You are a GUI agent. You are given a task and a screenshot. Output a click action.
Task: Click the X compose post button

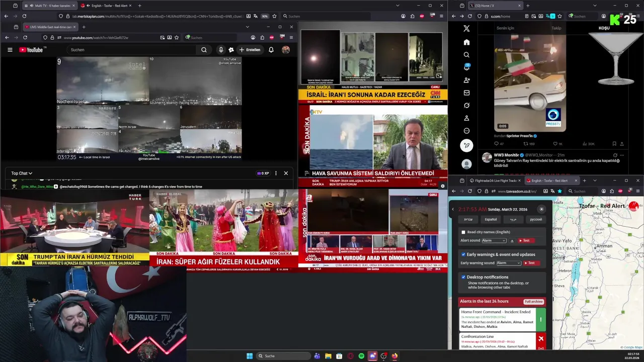466,145
